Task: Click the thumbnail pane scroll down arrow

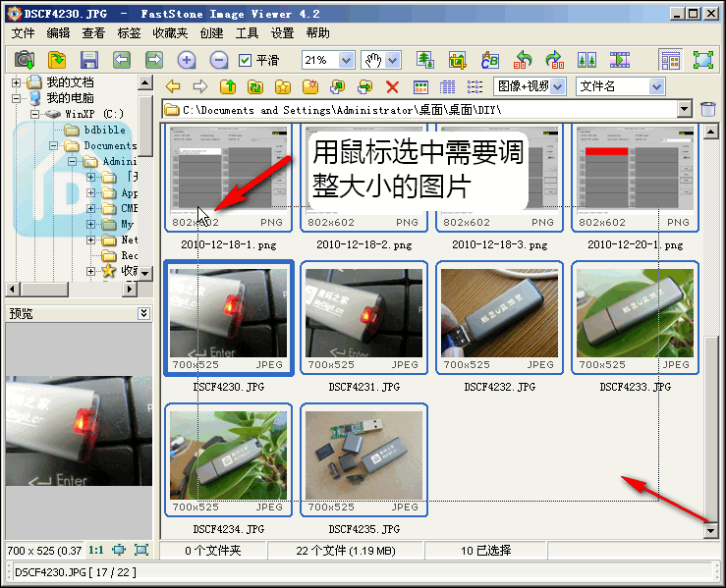Action: pyautogui.click(x=710, y=530)
